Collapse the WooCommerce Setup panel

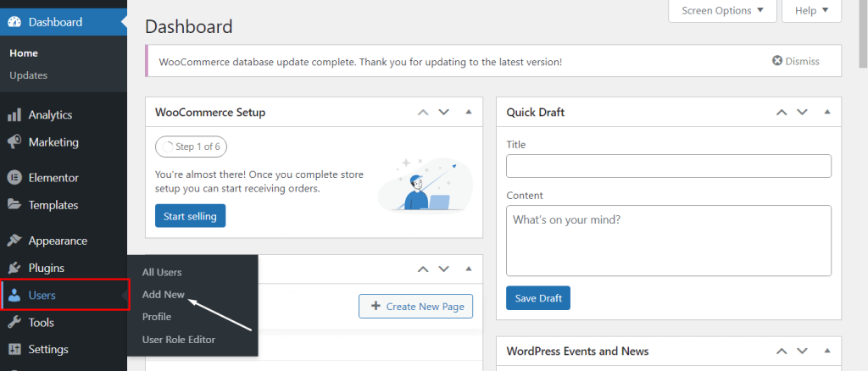tap(469, 113)
